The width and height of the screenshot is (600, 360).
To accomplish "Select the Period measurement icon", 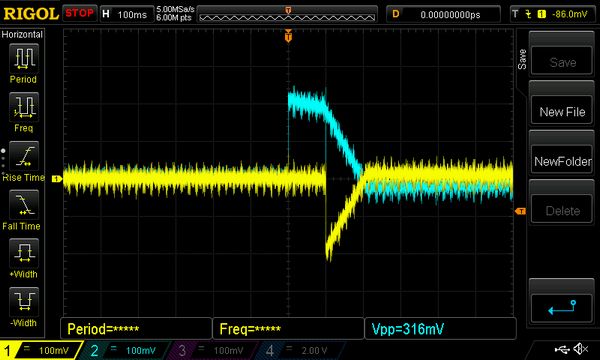I will (x=24, y=58).
